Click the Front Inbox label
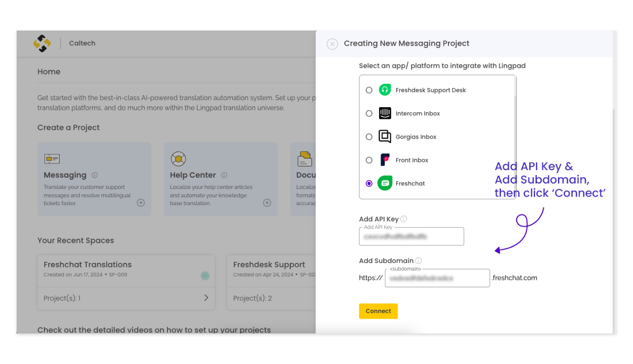Viewport: 633px width, 364px height. [412, 160]
